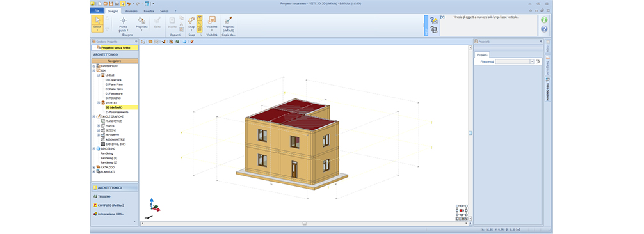
Task: Click the green info icon
Action: tap(544, 20)
